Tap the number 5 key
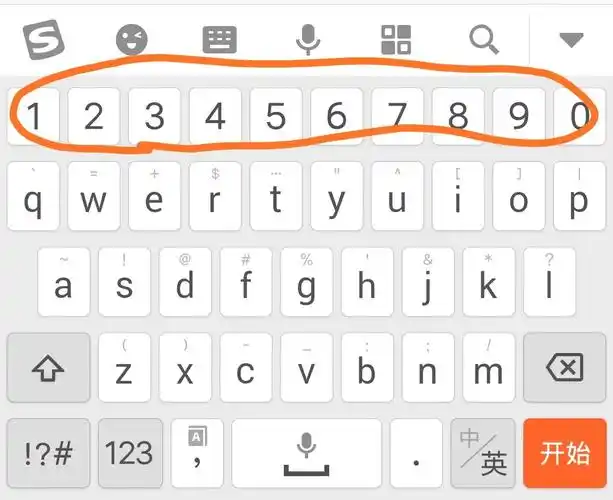 [x=276, y=116]
